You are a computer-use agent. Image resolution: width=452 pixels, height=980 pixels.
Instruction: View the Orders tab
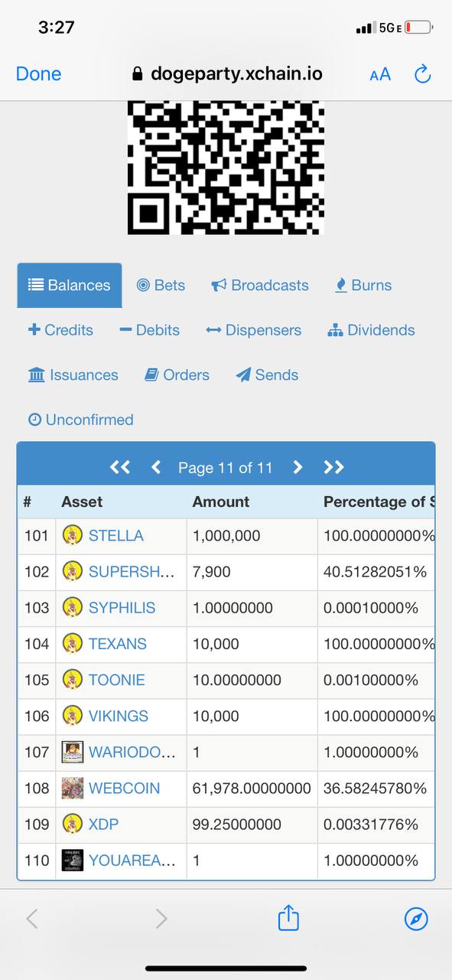177,375
